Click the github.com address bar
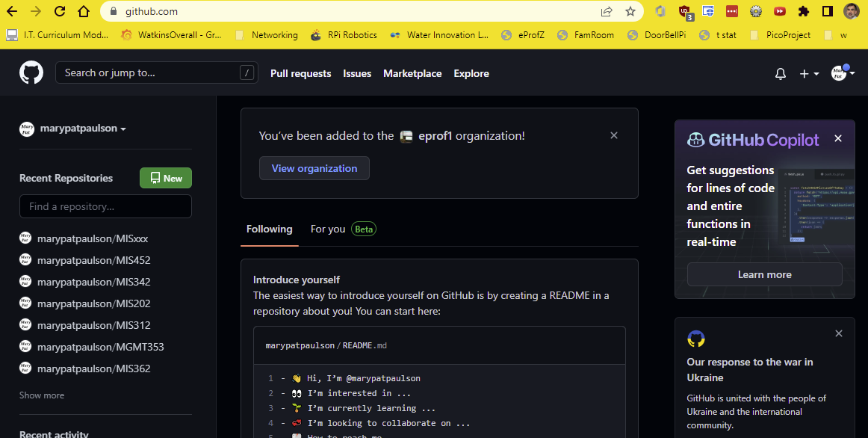Image resolution: width=868 pixels, height=438 pixels. point(354,11)
